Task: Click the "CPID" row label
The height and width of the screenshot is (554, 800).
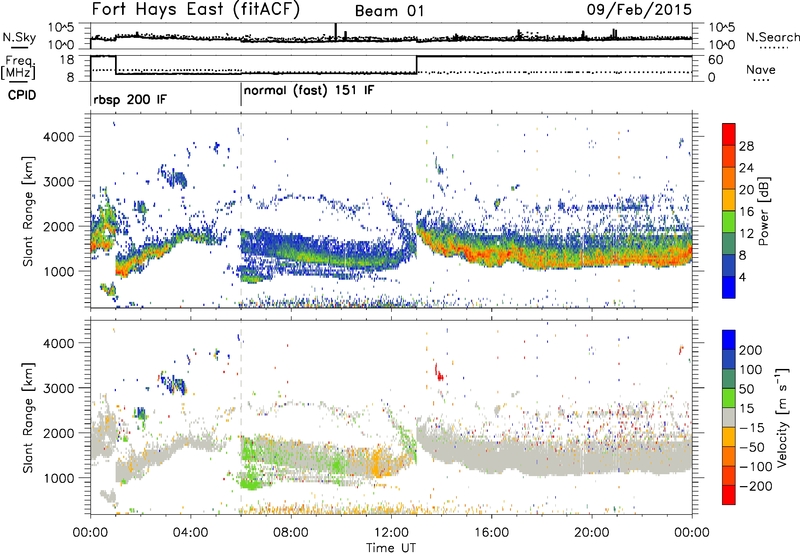Action: click(22, 95)
